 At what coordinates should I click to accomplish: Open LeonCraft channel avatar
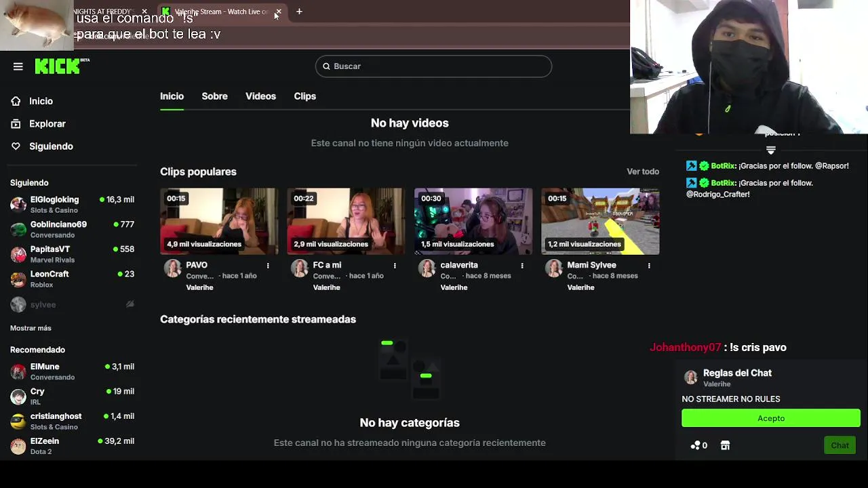pyautogui.click(x=18, y=279)
